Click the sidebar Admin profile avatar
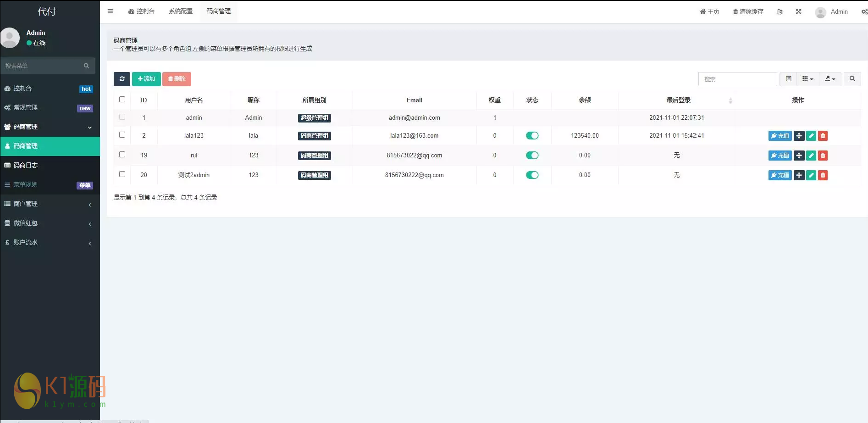868x423 pixels. pyautogui.click(x=10, y=38)
